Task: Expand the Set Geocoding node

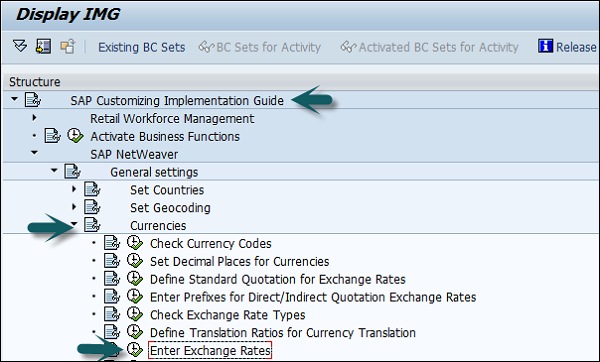Action: tap(74, 207)
